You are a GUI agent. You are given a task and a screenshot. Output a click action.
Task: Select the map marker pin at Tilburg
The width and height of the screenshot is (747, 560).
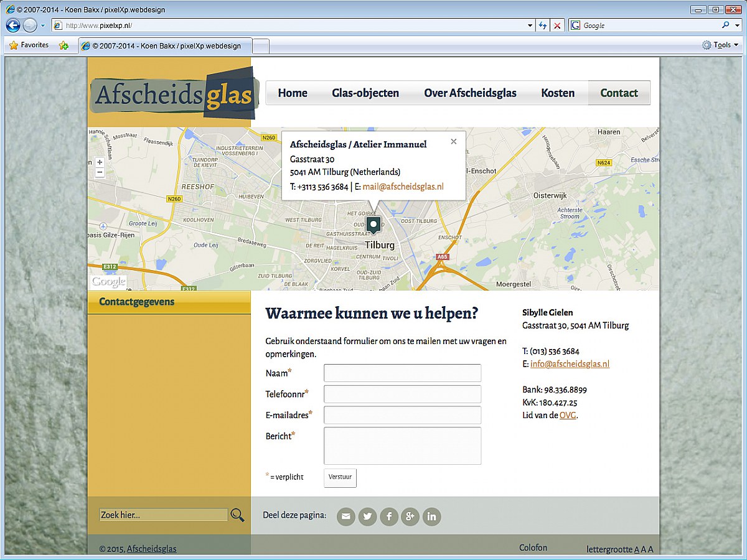click(x=373, y=225)
